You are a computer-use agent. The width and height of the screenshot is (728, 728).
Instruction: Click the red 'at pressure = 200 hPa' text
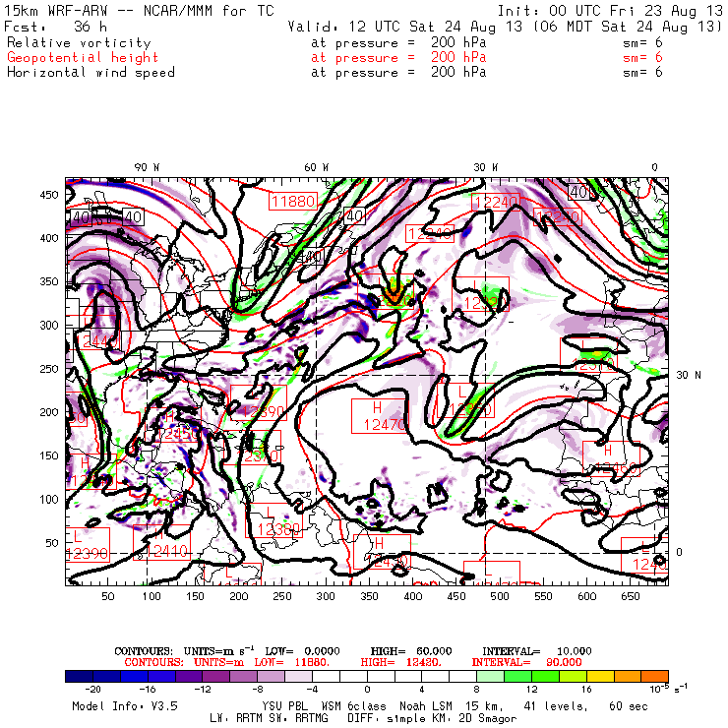[x=398, y=58]
